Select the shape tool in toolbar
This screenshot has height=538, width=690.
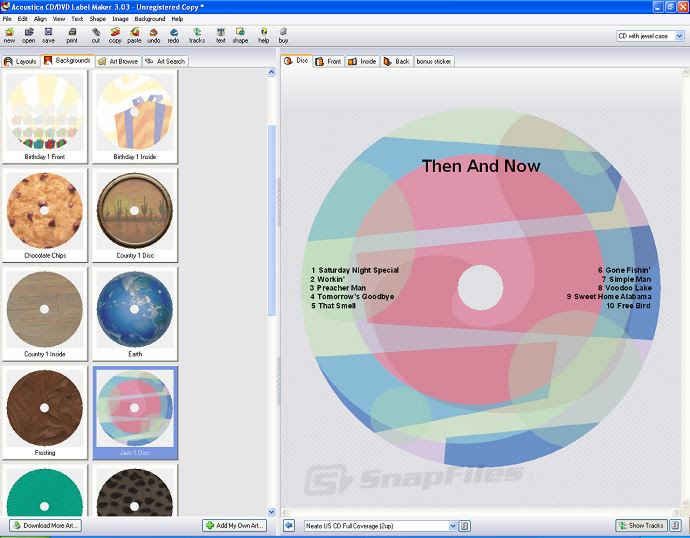pyautogui.click(x=240, y=36)
